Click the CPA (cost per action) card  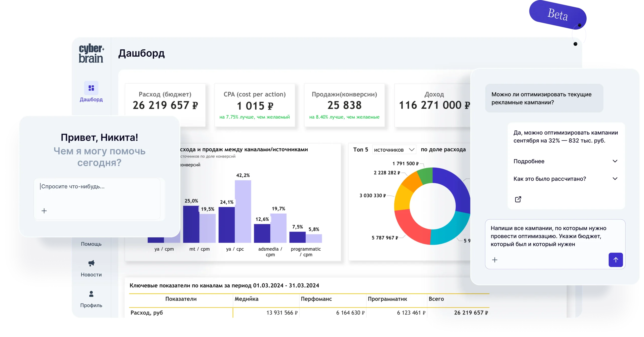255,105
